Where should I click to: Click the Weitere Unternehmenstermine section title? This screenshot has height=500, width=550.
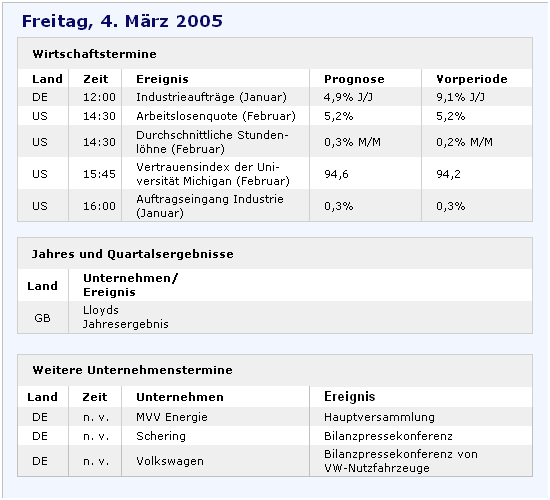click(x=132, y=370)
